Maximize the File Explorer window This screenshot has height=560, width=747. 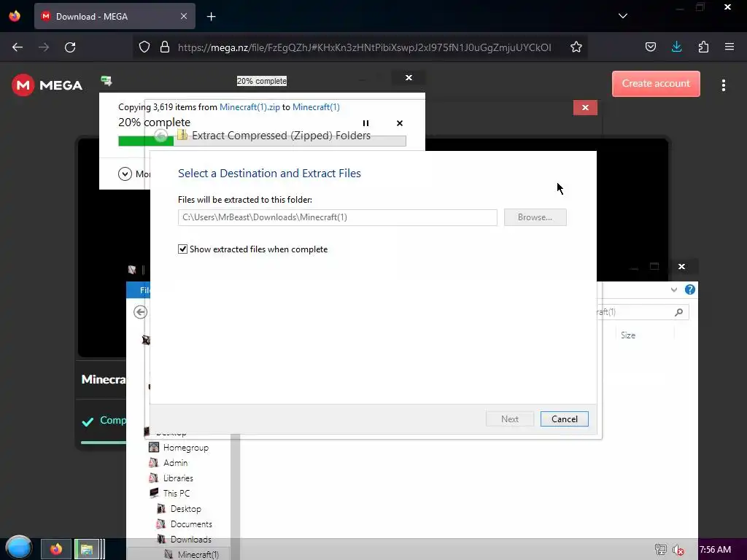(x=654, y=266)
